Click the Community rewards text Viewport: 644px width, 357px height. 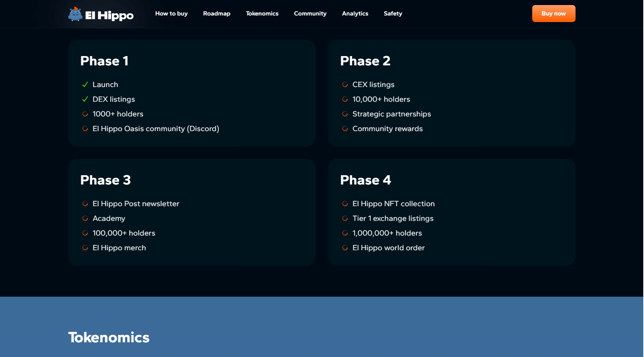click(x=388, y=129)
